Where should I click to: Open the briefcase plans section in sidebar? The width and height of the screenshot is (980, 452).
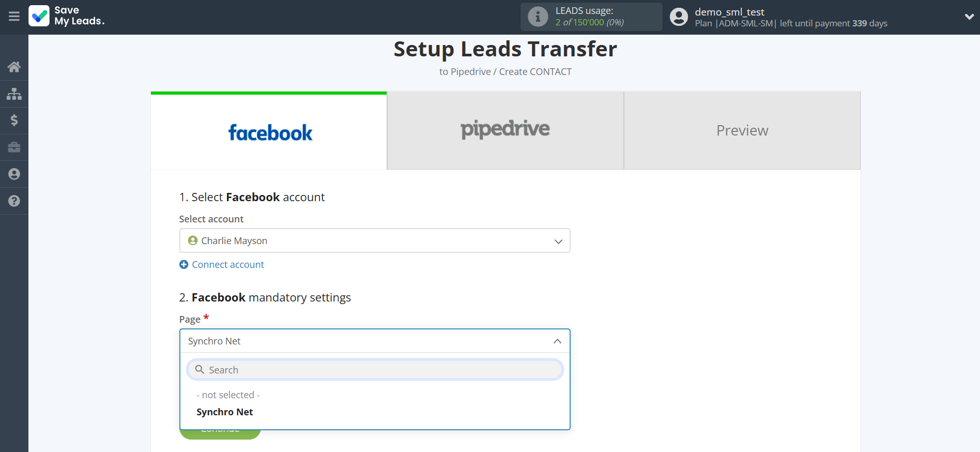pyautogui.click(x=14, y=147)
